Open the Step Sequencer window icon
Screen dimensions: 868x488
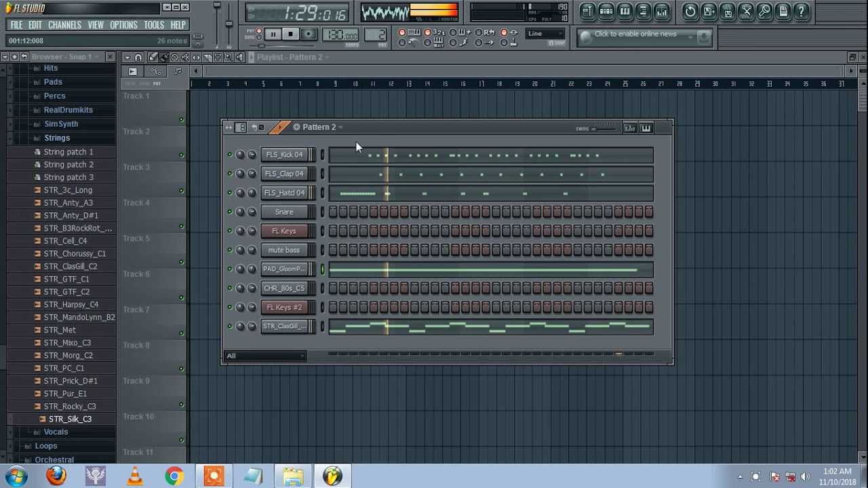click(x=606, y=11)
